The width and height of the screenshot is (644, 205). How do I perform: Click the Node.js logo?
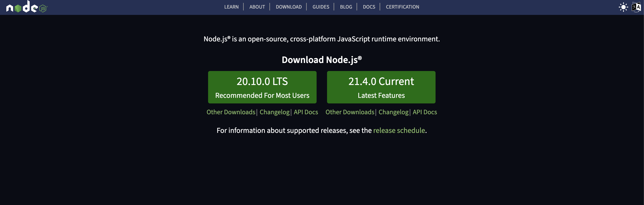coord(27,7)
